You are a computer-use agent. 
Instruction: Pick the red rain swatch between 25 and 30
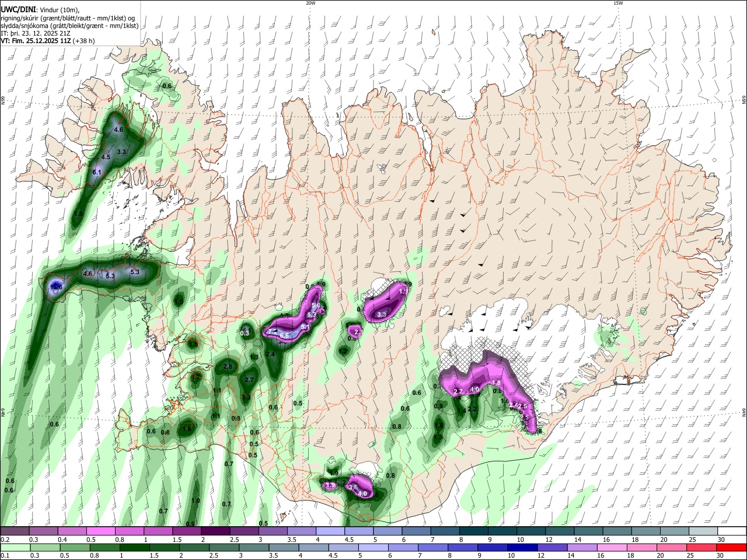[x=701, y=547]
